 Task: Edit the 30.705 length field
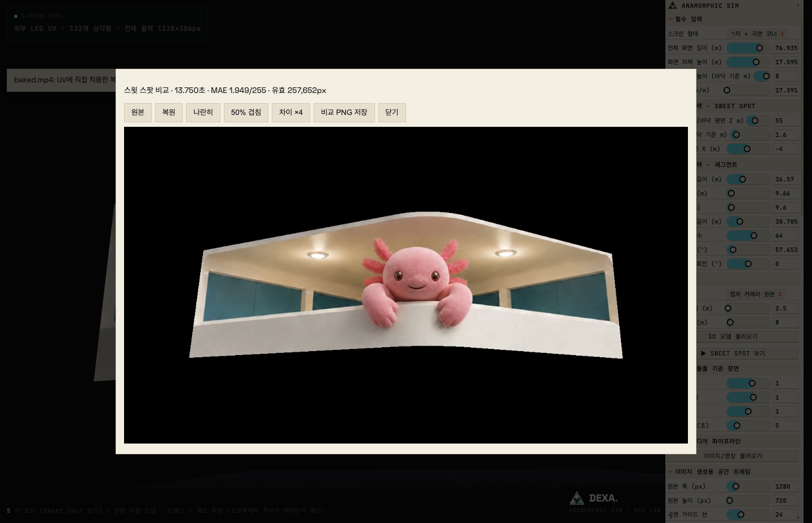pos(785,221)
